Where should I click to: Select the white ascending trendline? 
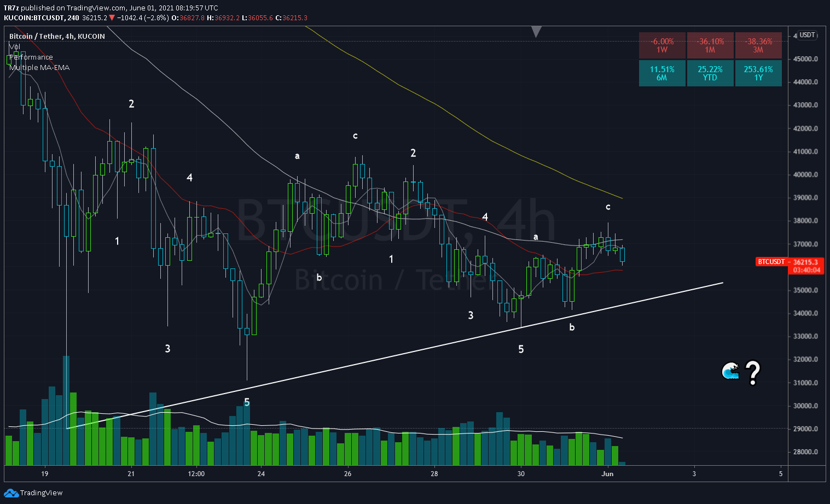pyautogui.click(x=394, y=356)
